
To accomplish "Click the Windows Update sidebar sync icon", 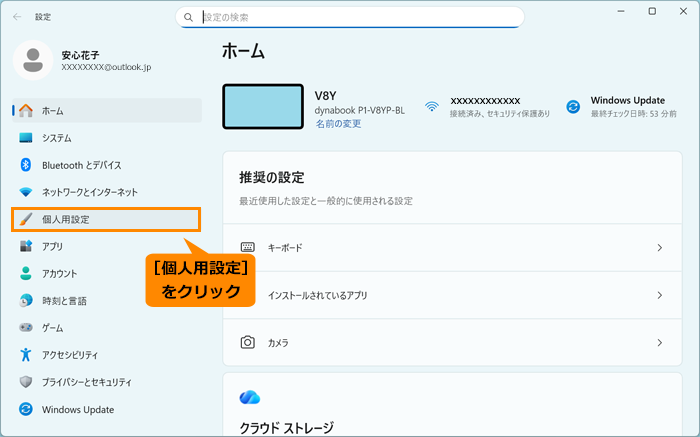I will [26, 409].
